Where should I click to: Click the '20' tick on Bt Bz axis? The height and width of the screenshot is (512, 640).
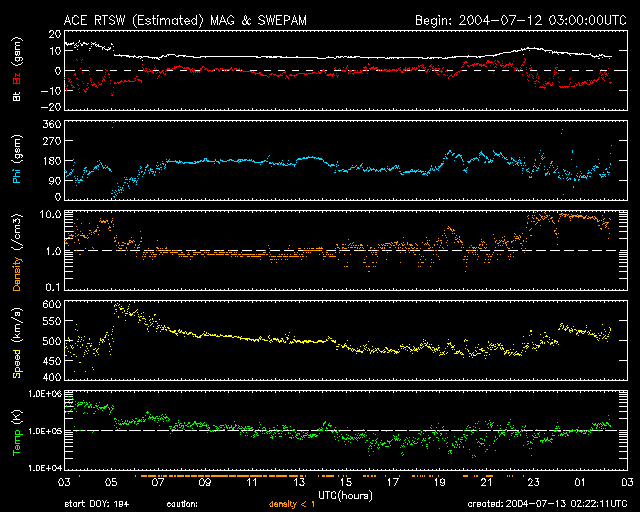[55, 33]
